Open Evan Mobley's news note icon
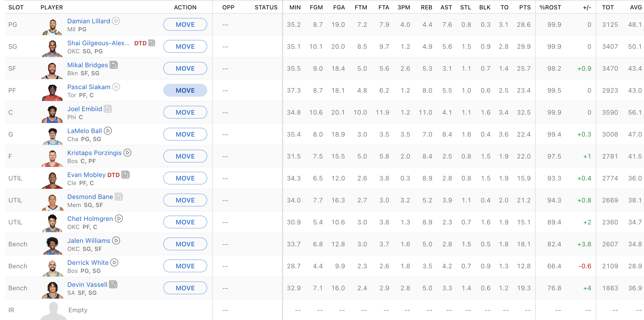Viewport: 644px width, 320px height. [125, 175]
